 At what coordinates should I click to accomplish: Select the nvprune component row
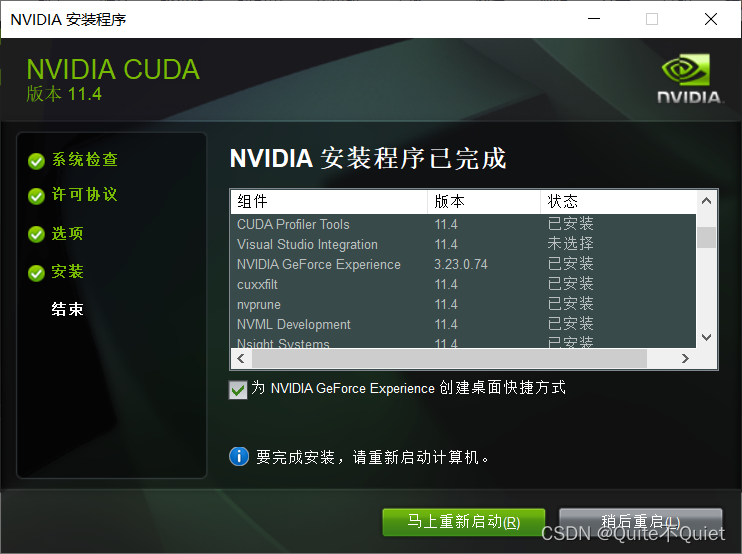[x=463, y=304]
